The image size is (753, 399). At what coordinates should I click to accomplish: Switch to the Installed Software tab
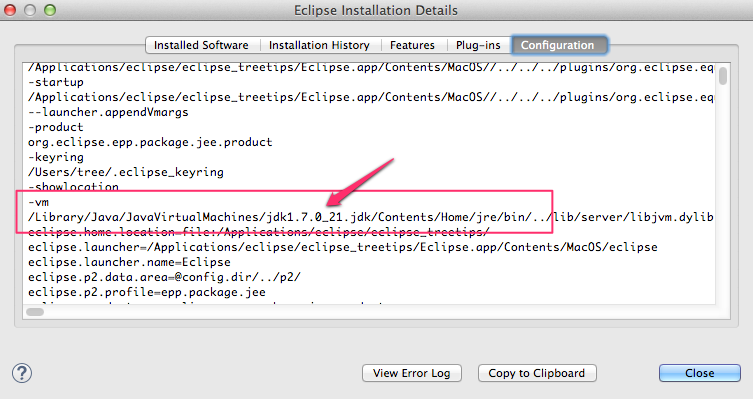(201, 45)
